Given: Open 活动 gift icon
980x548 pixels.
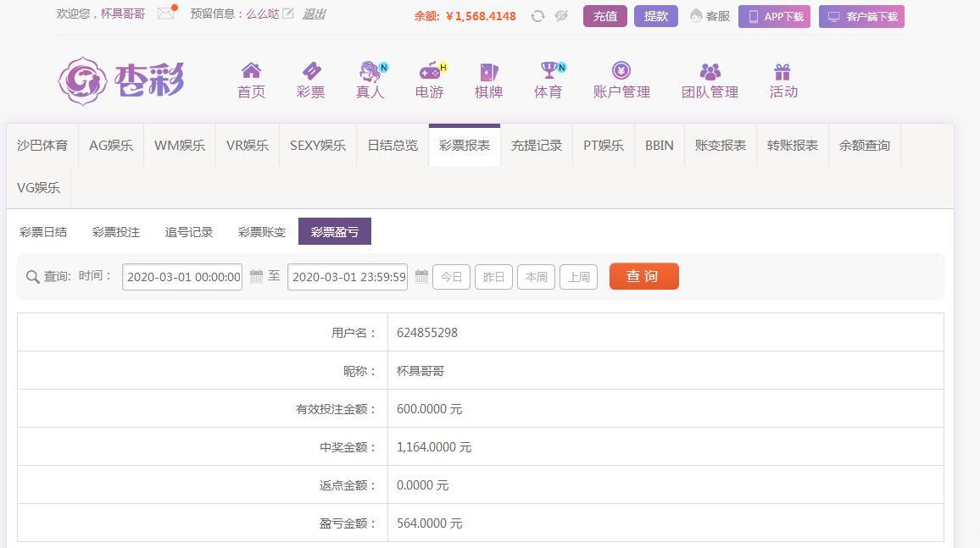Looking at the screenshot, I should point(782,71).
